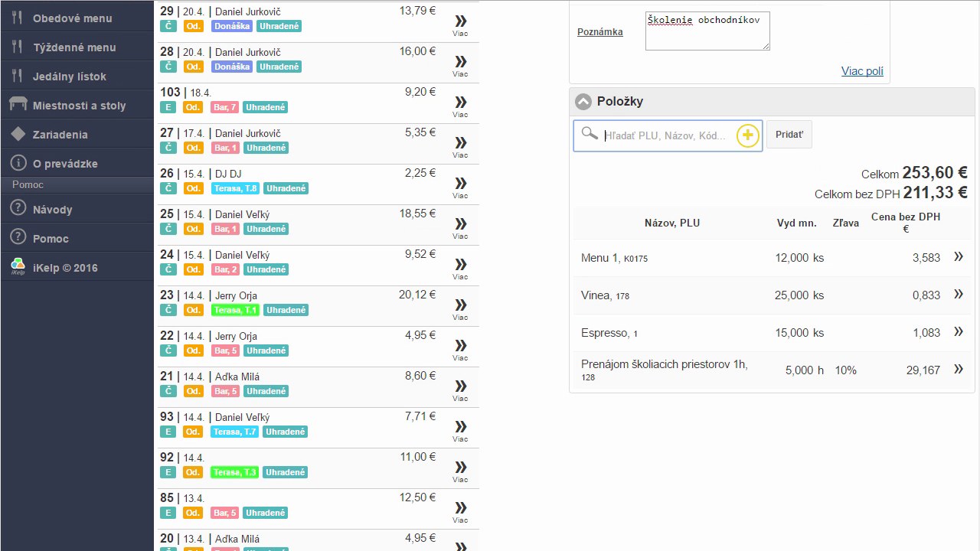The width and height of the screenshot is (980, 551).
Task: Open Návody help guides
Action: pyautogui.click(x=52, y=210)
